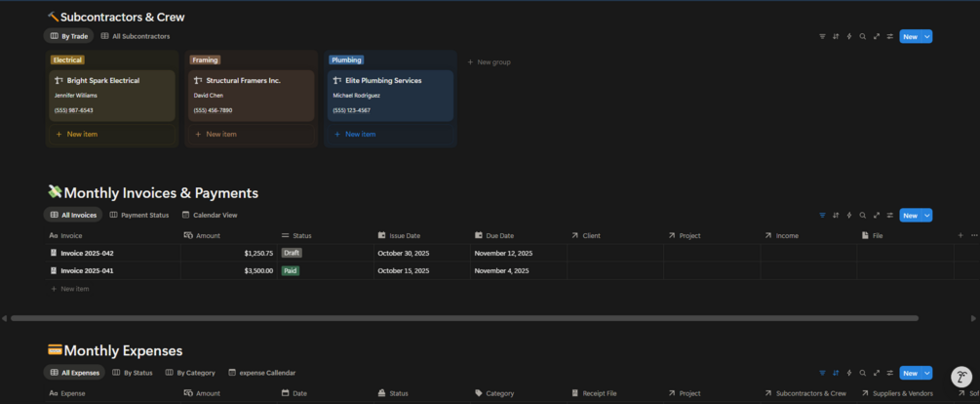Click the blue Plumbing group tag
The image size is (980, 404).
pyautogui.click(x=346, y=61)
